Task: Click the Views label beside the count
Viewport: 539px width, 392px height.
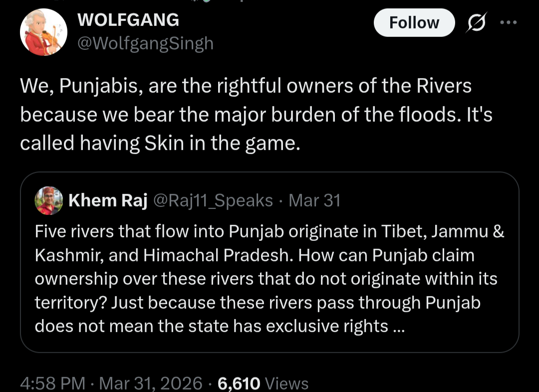Action: coord(286,383)
